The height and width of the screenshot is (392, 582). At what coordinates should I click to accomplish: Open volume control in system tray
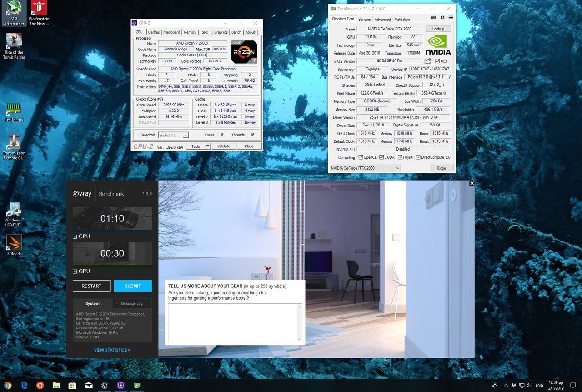530,385
